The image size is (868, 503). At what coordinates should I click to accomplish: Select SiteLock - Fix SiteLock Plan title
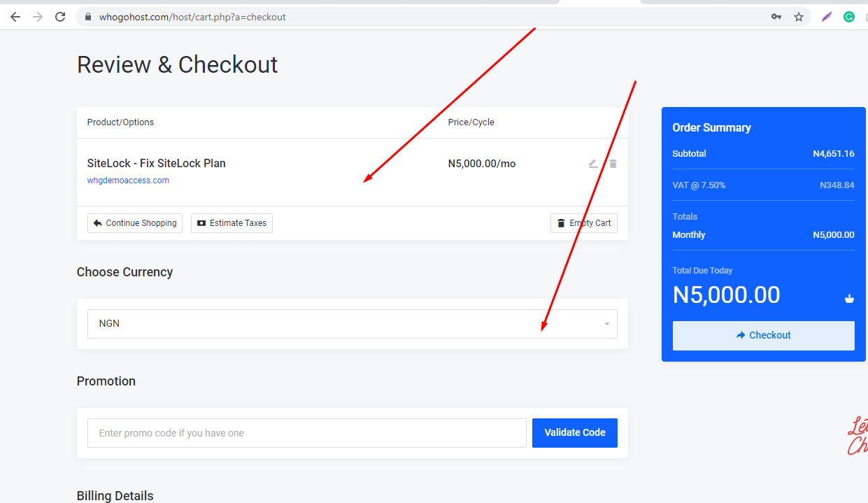point(157,164)
